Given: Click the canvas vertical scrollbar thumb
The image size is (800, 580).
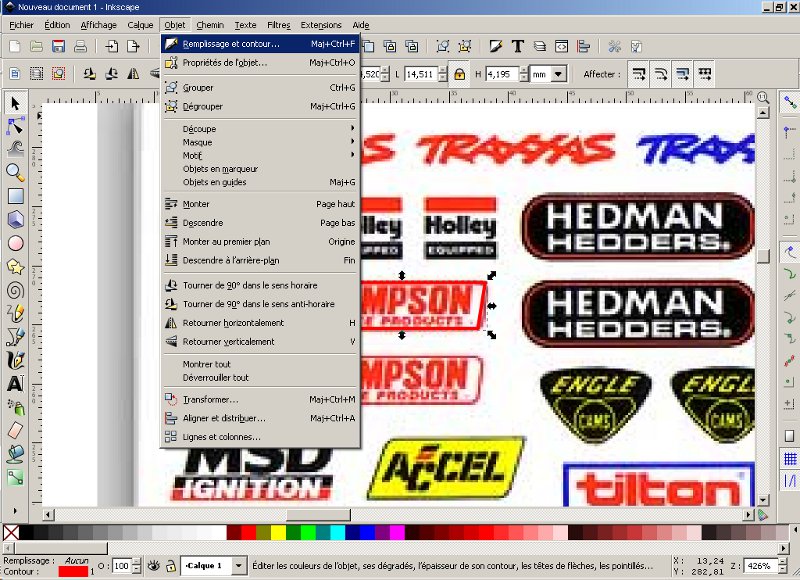Looking at the screenshot, I should click(763, 256).
